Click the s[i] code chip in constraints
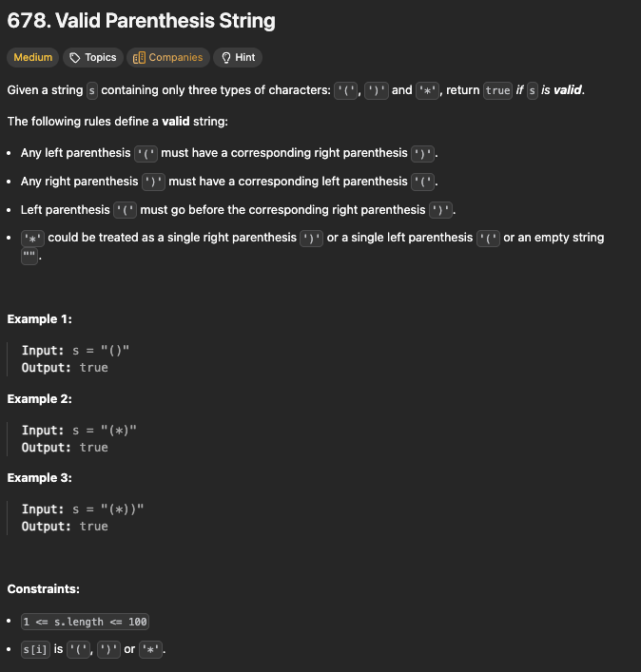This screenshot has width=641, height=672. 35,650
